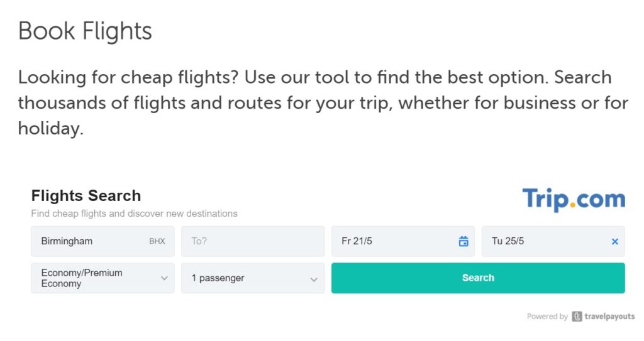Screen dimensions: 644x341
Task: Click the Flights Search heading
Action: [x=86, y=195]
